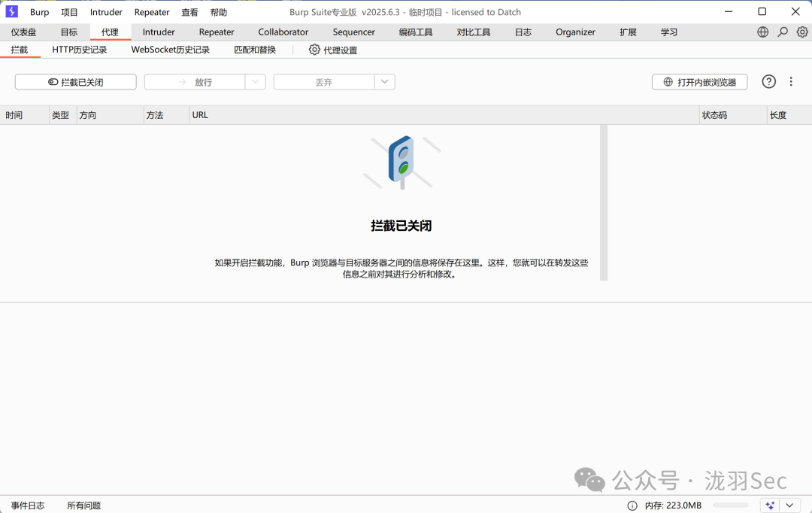Click the search magnifier icon
812x513 pixels.
783,32
